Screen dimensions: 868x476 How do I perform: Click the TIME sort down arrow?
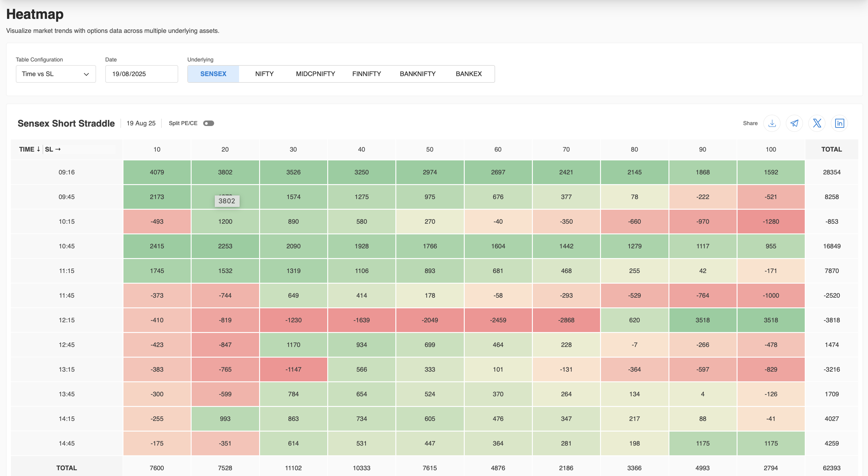point(38,149)
